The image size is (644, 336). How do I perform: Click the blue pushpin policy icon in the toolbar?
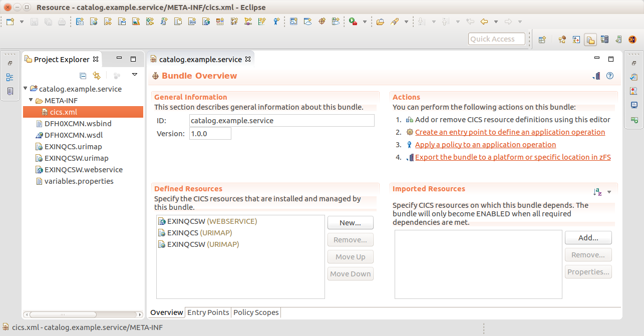tap(276, 22)
